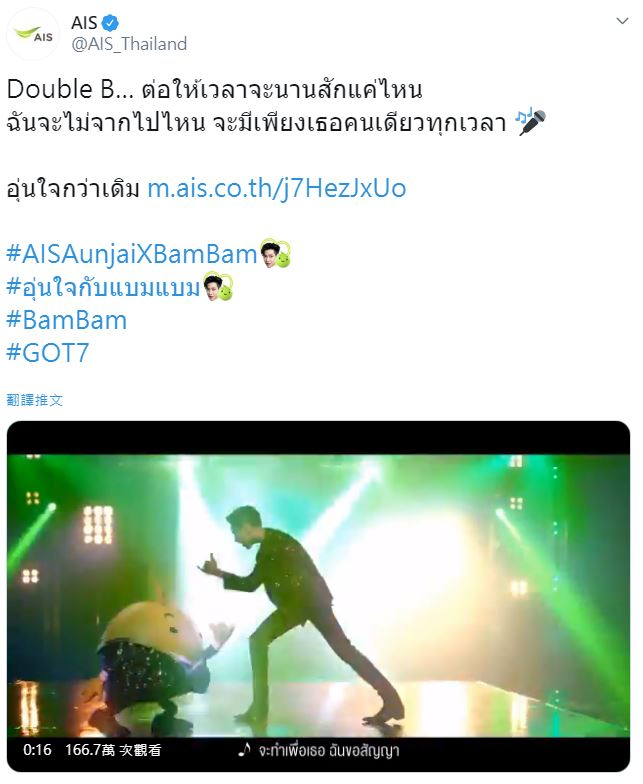Click the microphone emoji after the lyrics
This screenshot has height=784, width=643.
530,122
